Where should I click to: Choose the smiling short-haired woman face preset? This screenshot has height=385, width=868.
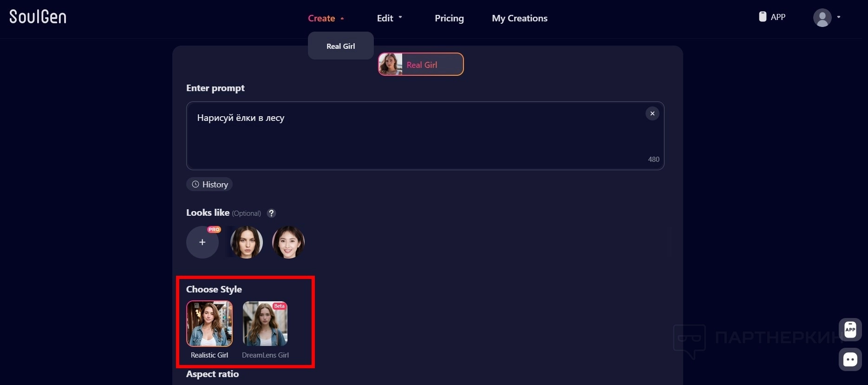(288, 242)
